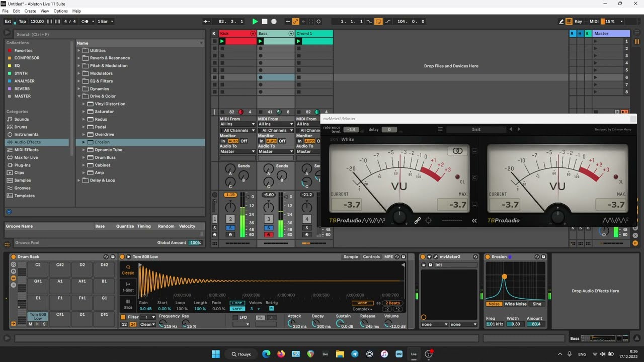
Task: Open the Plug-Ins category
Action: (x=22, y=165)
